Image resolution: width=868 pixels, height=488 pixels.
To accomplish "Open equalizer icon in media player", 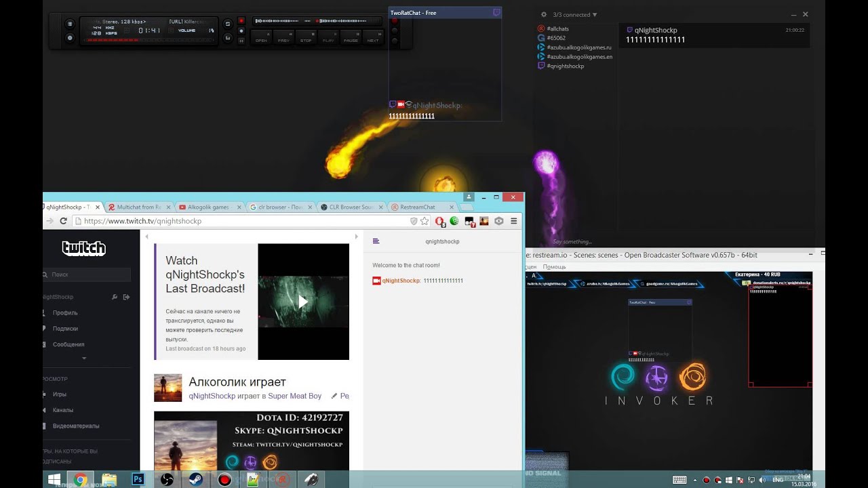I will pyautogui.click(x=228, y=38).
